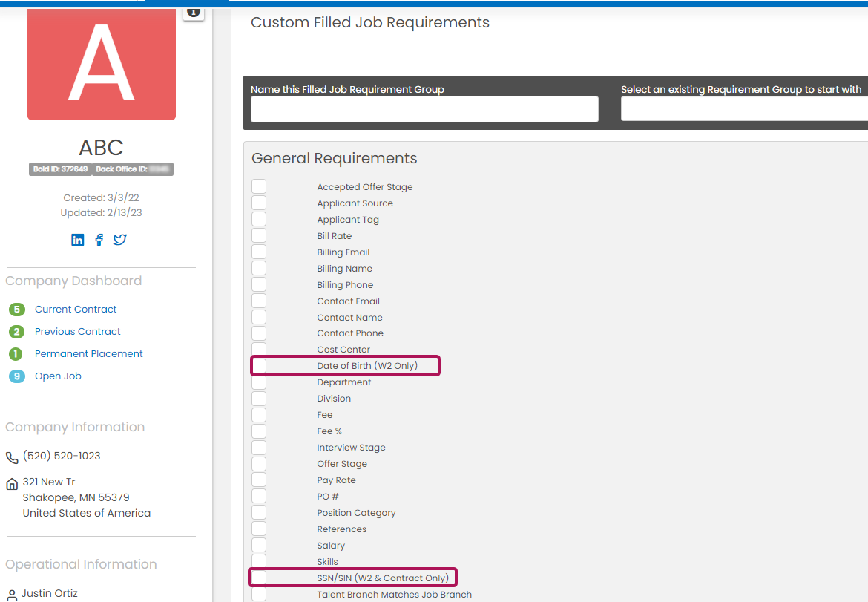Screen dimensions: 868x602
Task: Click the green badge showing 5 contracts
Action: 16,310
